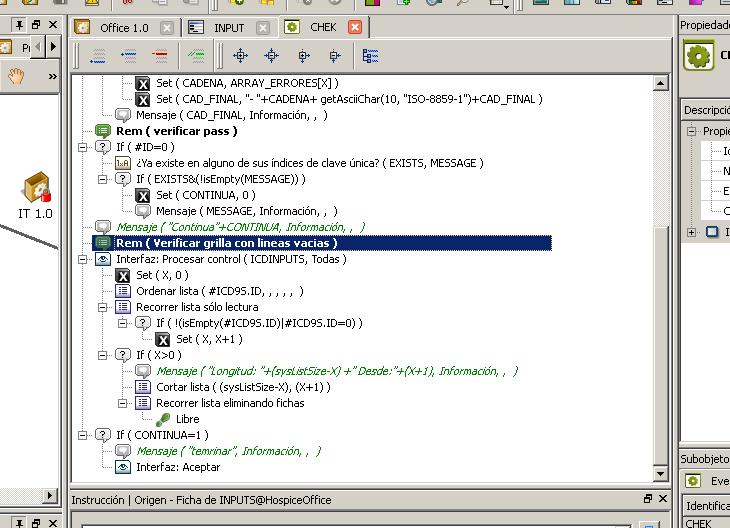Click the list icon of Ordenar lista
Viewport: 730px width, 528px height.
123,291
